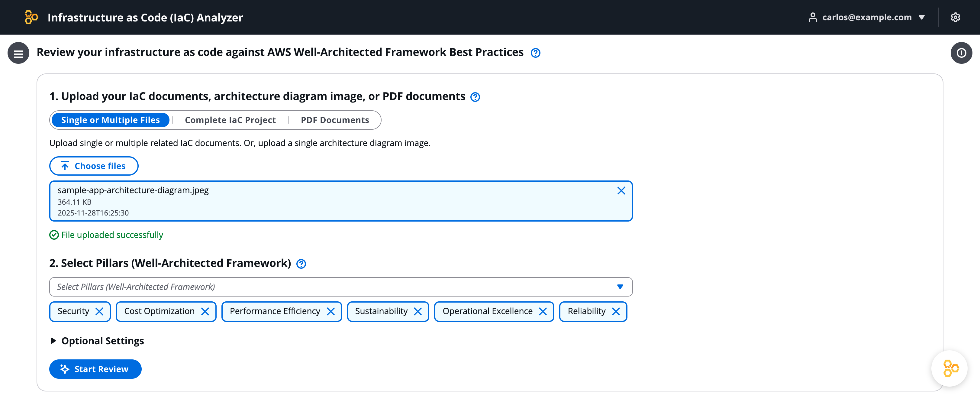Remove the Reliability pillar tag
This screenshot has width=980, height=399.
tap(616, 311)
